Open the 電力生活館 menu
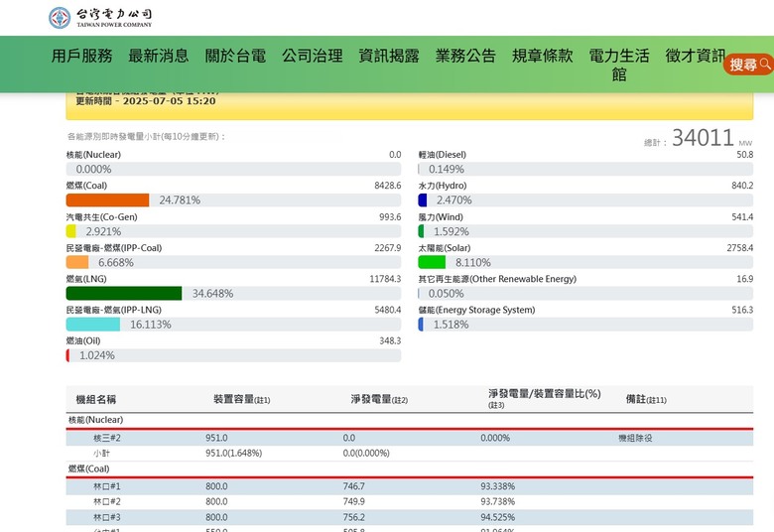 [619, 65]
